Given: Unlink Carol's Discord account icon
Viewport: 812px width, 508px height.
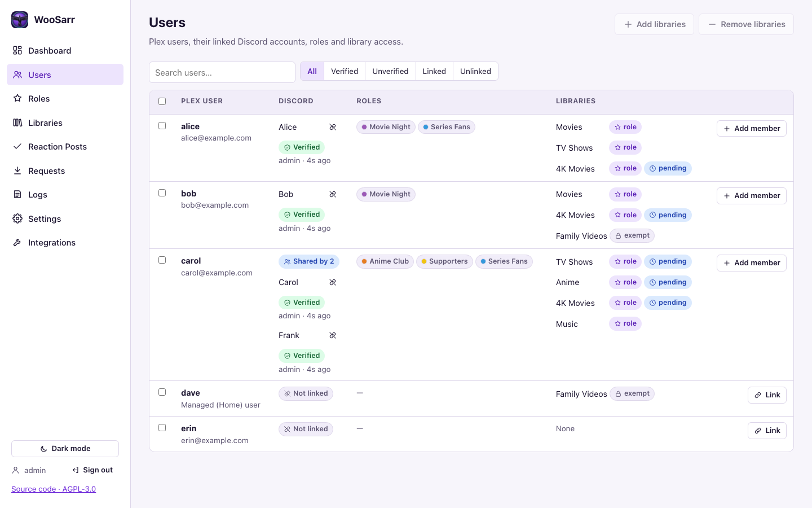Looking at the screenshot, I should [x=333, y=282].
